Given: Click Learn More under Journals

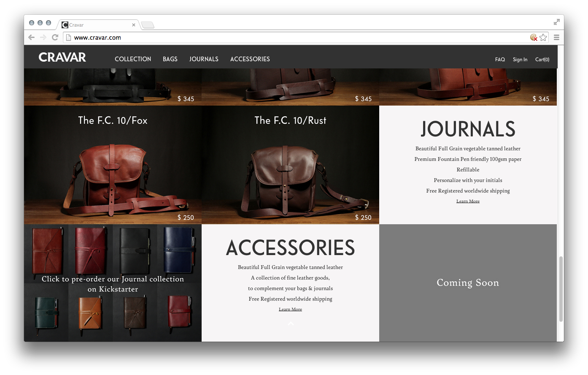Looking at the screenshot, I should [468, 201].
